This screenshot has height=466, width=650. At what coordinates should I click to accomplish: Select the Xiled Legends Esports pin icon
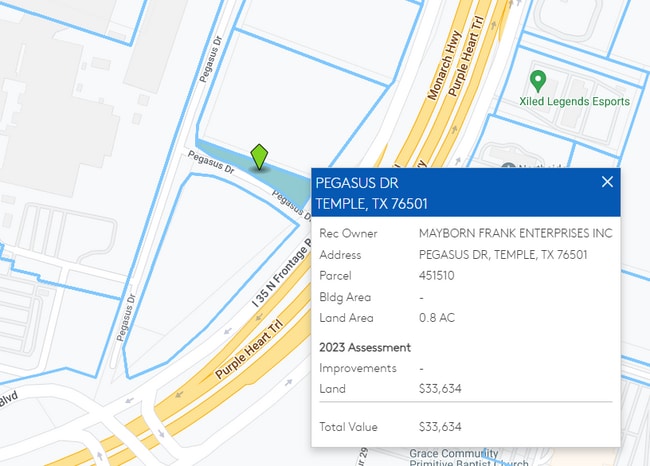tap(538, 80)
